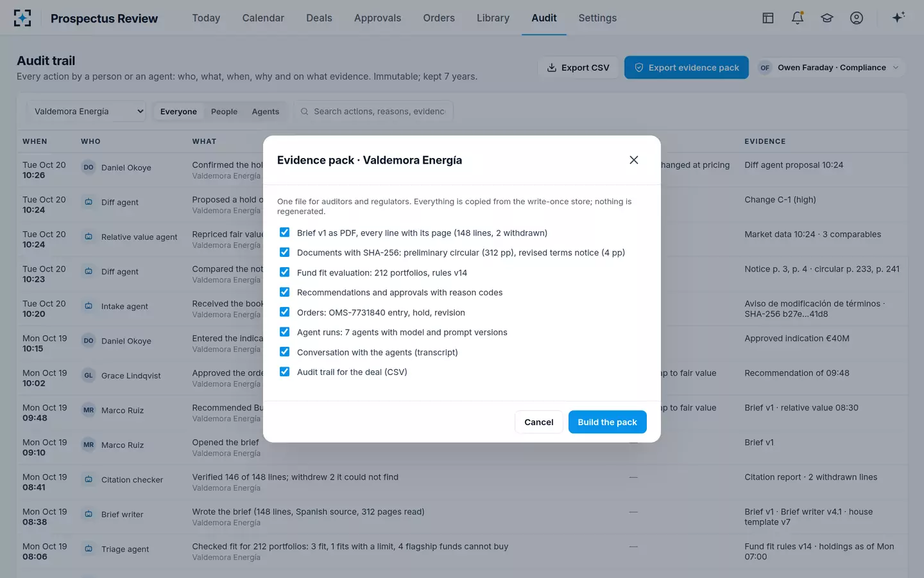Click the agent icon beside Citation checker
Image resolution: width=924 pixels, height=578 pixels.
(x=89, y=479)
